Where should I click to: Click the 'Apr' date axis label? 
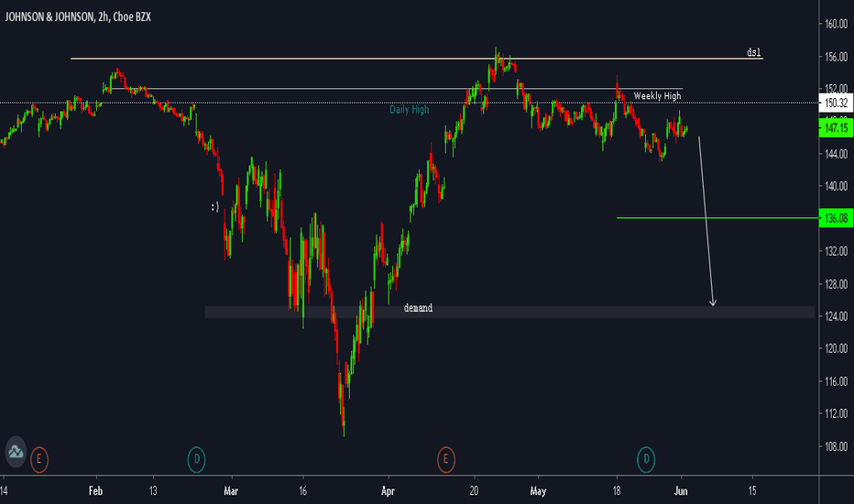(x=388, y=491)
